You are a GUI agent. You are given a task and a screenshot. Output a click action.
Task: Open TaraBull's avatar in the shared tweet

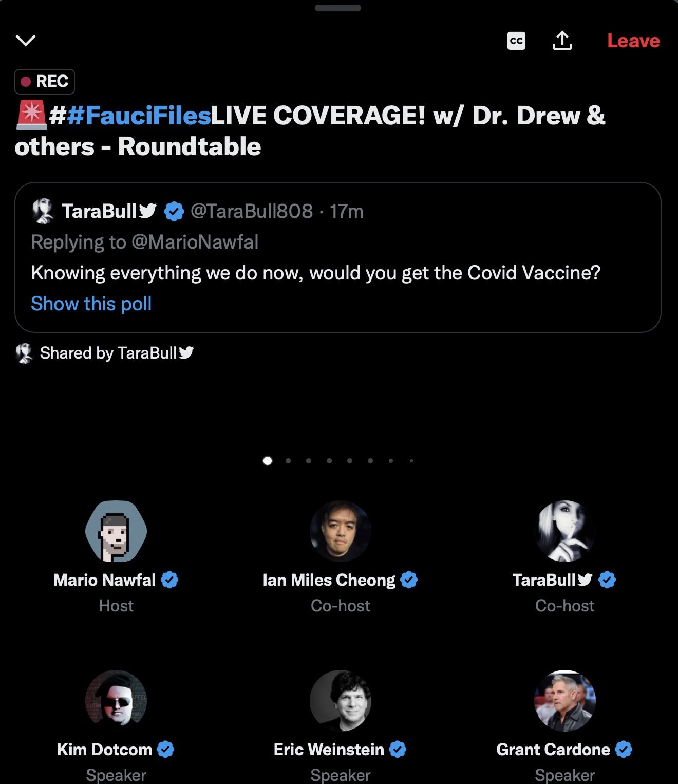tap(43, 211)
